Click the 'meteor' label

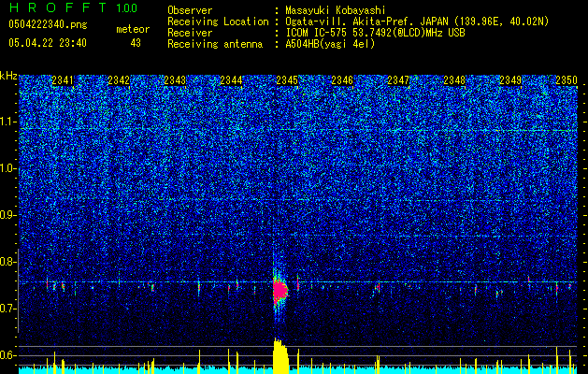tap(133, 29)
